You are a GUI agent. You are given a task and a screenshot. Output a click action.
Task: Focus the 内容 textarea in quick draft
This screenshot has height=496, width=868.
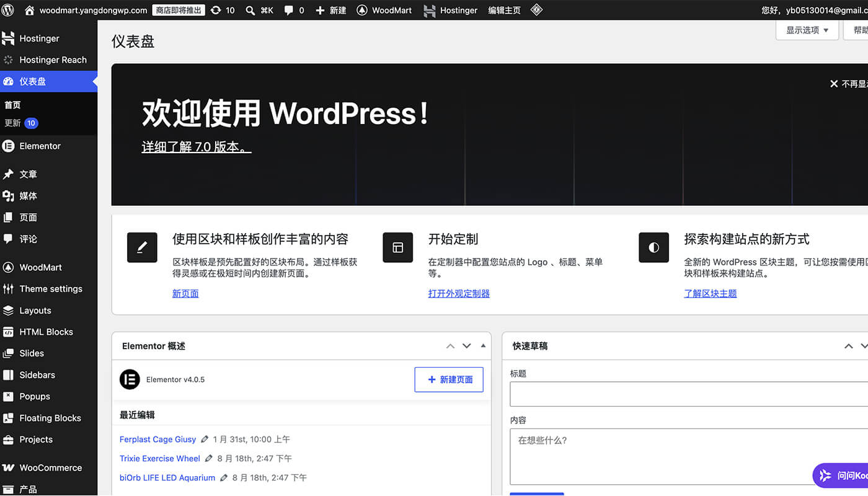(x=689, y=457)
